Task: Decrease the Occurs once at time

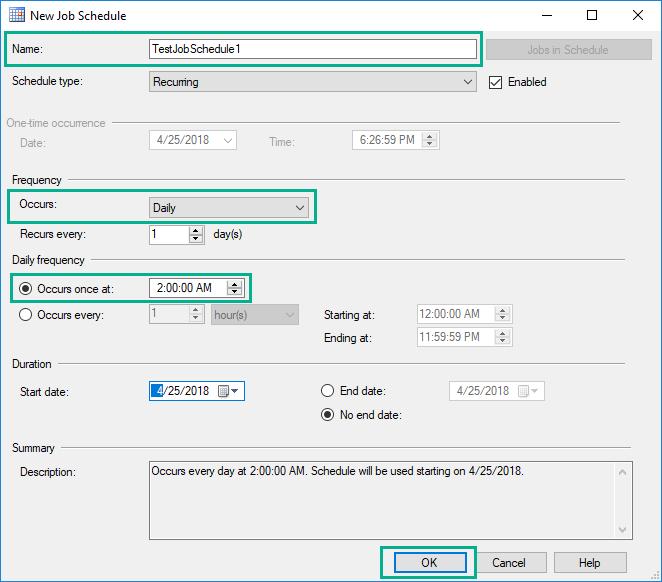Action: (235, 293)
